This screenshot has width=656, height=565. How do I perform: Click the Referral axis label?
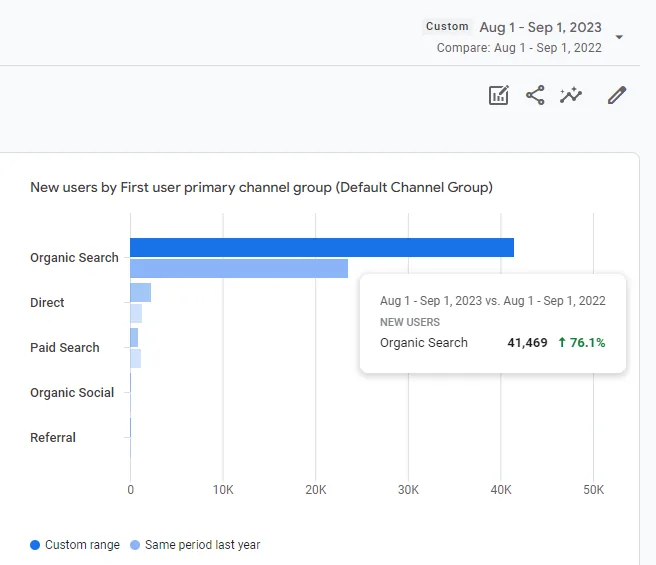tap(53, 437)
